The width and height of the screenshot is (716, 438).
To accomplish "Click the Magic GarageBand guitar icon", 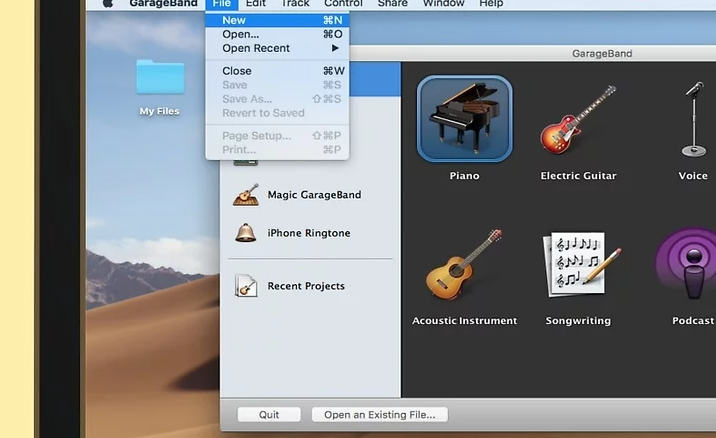I will pyautogui.click(x=246, y=195).
